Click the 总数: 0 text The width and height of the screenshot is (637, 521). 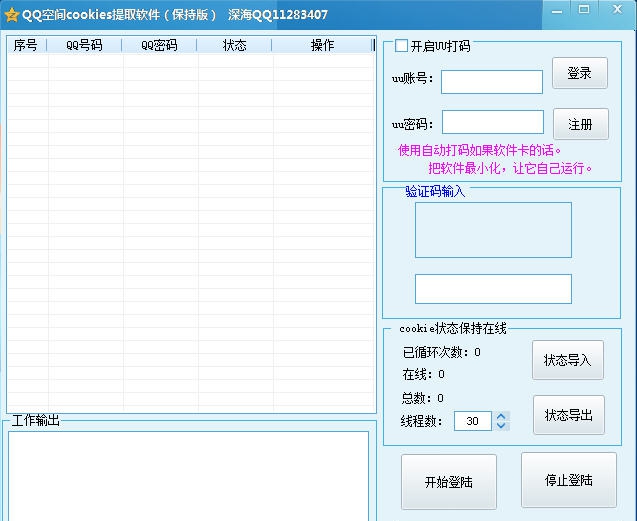422,398
